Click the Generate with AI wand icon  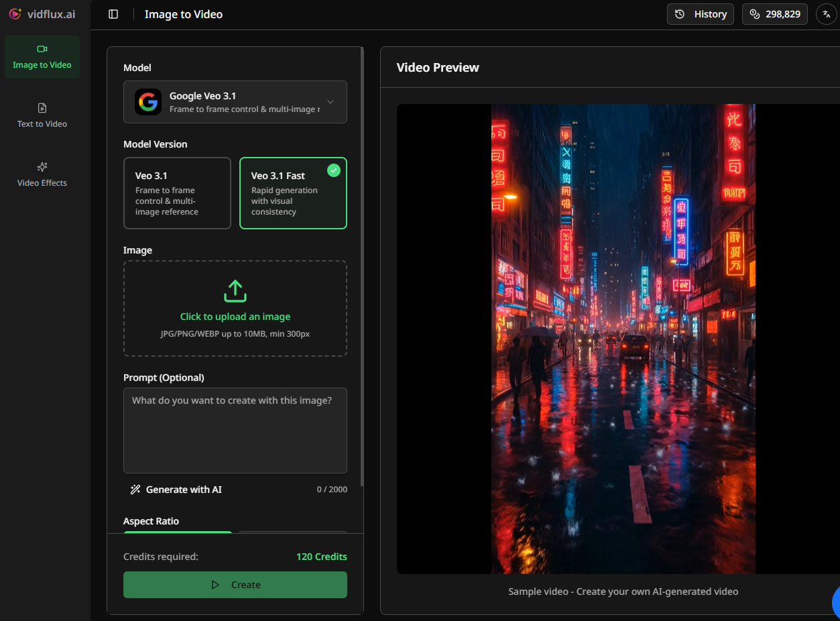click(135, 490)
